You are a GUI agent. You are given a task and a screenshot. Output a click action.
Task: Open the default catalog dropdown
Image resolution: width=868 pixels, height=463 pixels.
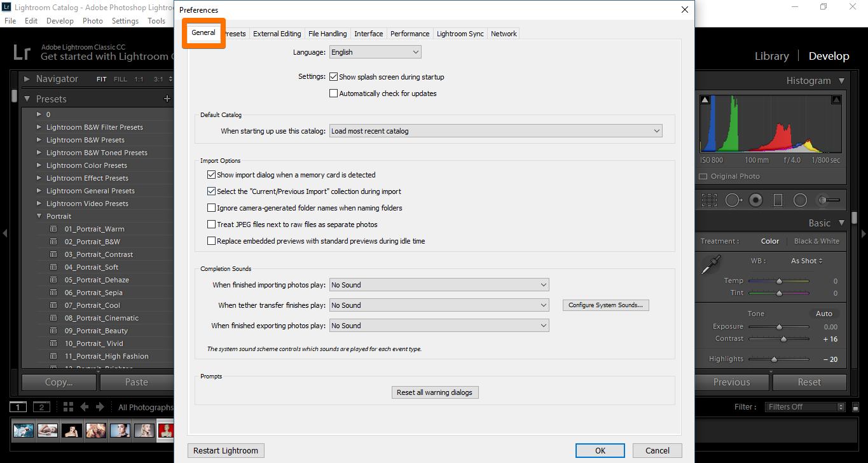pos(495,131)
